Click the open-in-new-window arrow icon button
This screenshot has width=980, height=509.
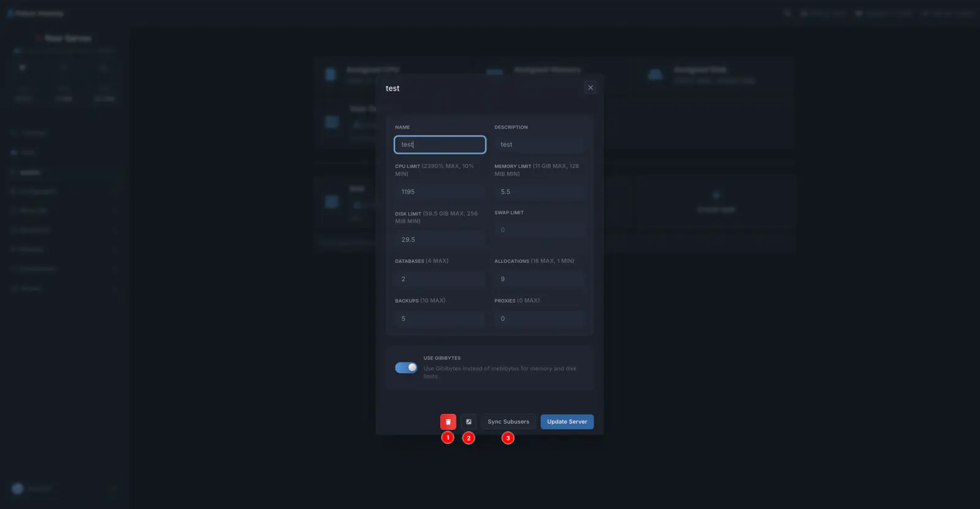[469, 422]
